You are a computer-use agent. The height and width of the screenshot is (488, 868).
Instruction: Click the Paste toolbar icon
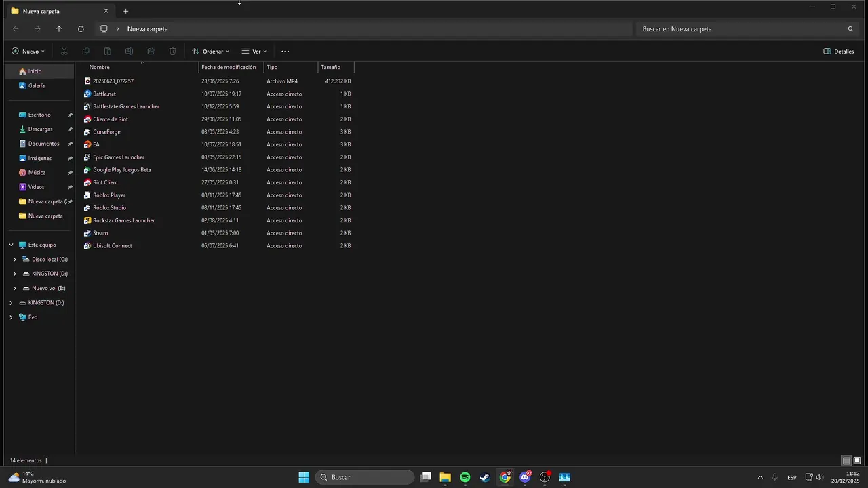(x=108, y=52)
